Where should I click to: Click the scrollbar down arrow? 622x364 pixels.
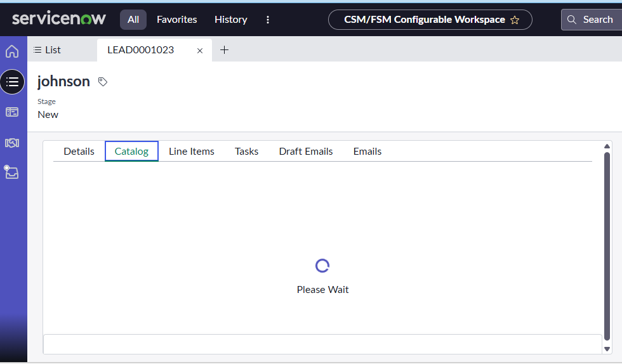pos(607,349)
